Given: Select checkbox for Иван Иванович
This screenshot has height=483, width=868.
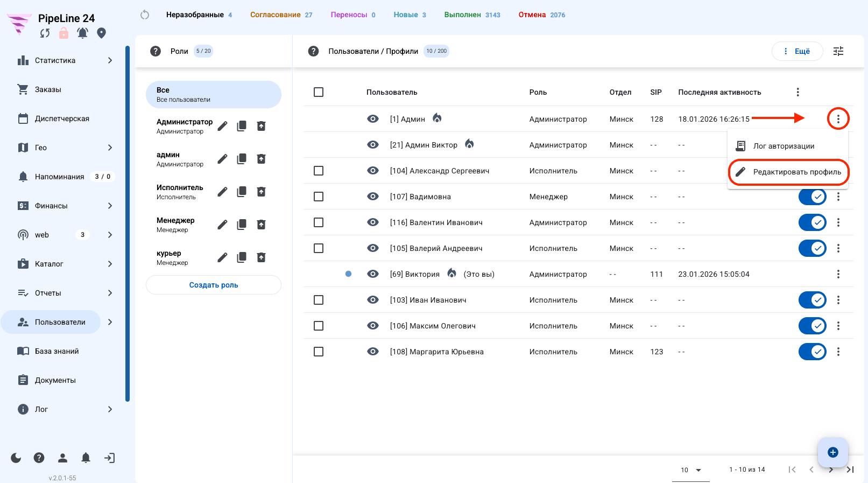Looking at the screenshot, I should point(319,300).
